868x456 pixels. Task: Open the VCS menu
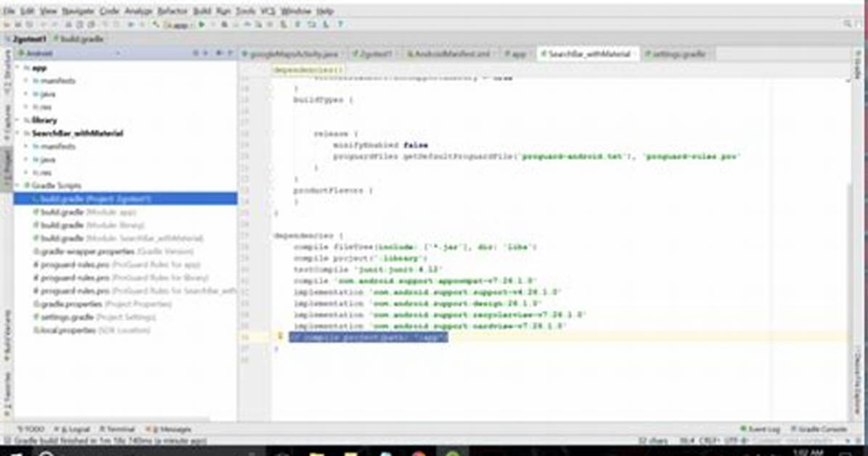click(267, 11)
